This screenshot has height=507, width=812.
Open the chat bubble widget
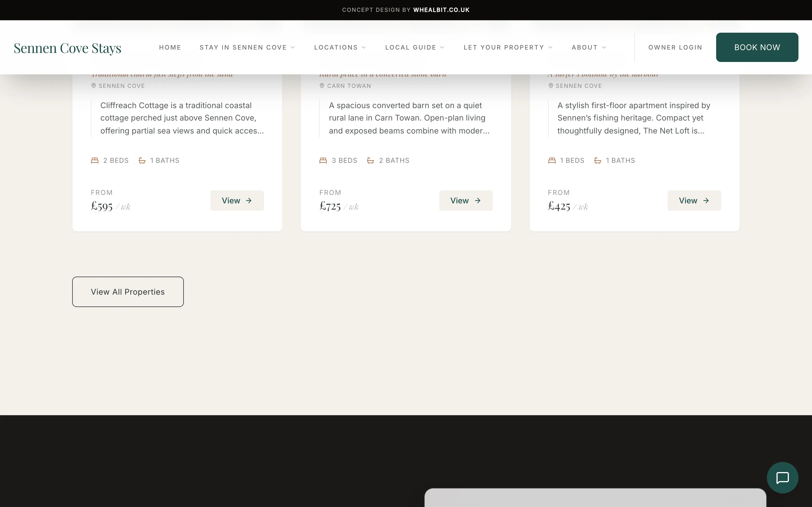pos(782,477)
